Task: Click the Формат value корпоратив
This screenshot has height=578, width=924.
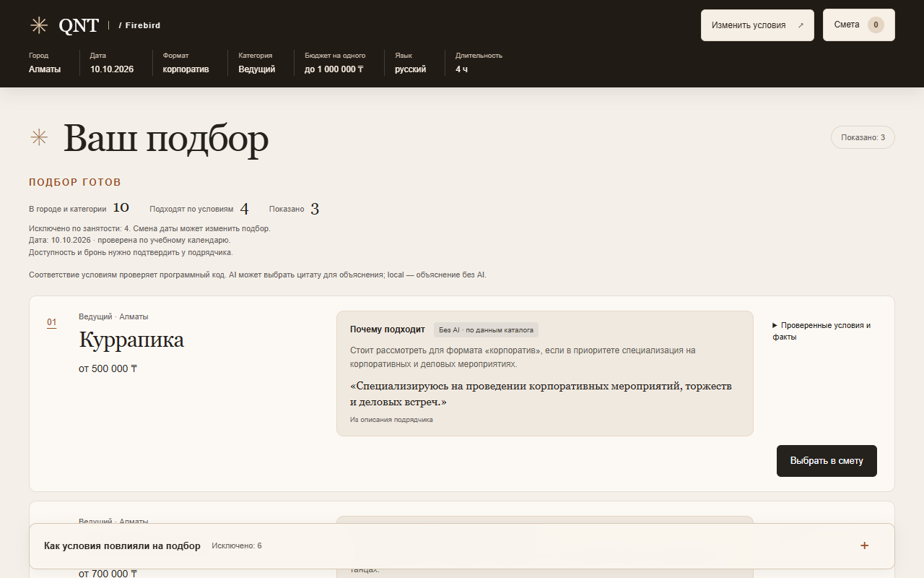Action: click(x=186, y=69)
